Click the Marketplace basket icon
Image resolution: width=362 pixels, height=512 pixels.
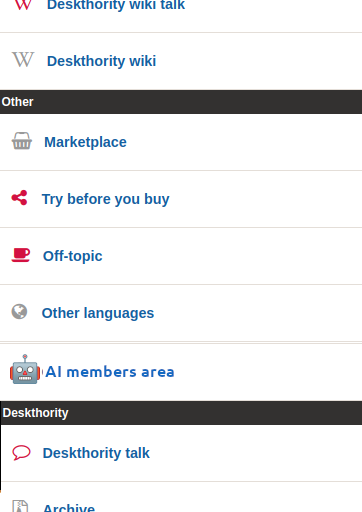[22, 141]
